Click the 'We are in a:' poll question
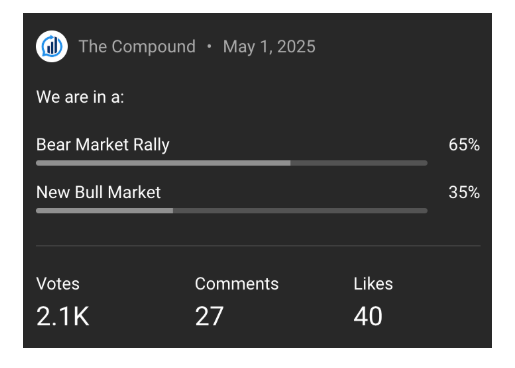The height and width of the screenshot is (368, 515). (80, 97)
